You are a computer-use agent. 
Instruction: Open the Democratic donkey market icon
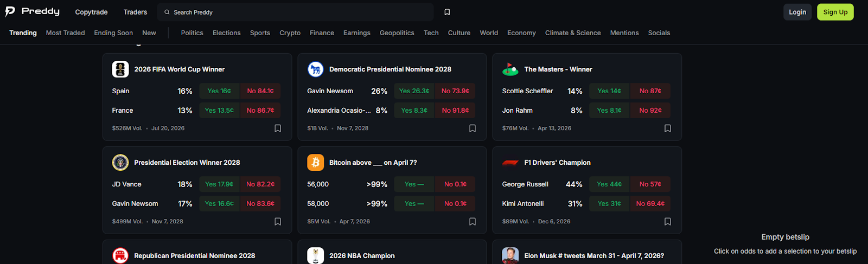(316, 69)
